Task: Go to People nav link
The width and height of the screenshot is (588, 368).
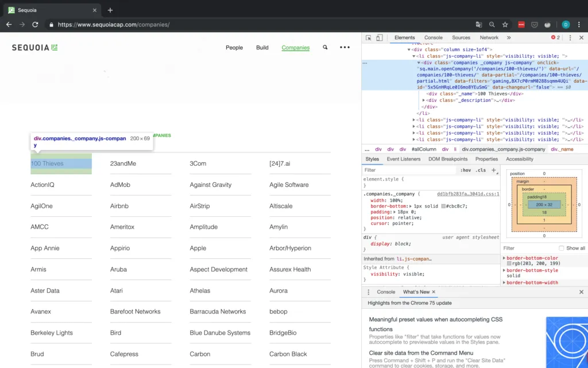Action: [x=234, y=48]
